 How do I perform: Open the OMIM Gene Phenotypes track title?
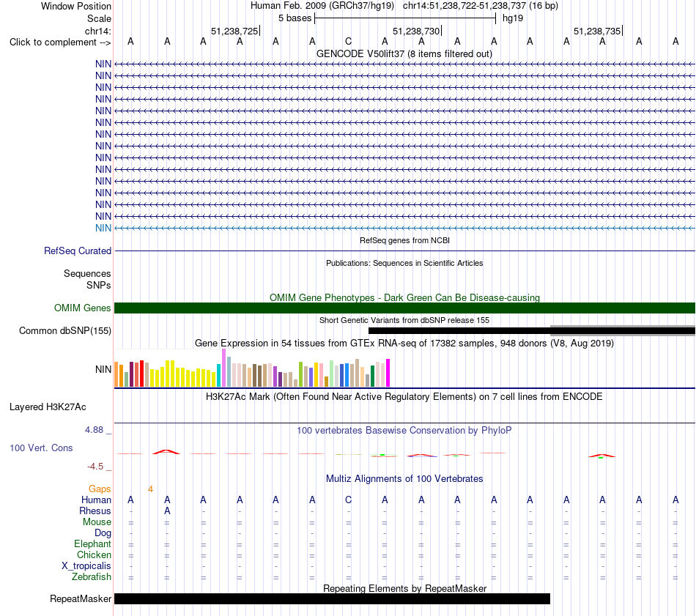pyautogui.click(x=404, y=298)
